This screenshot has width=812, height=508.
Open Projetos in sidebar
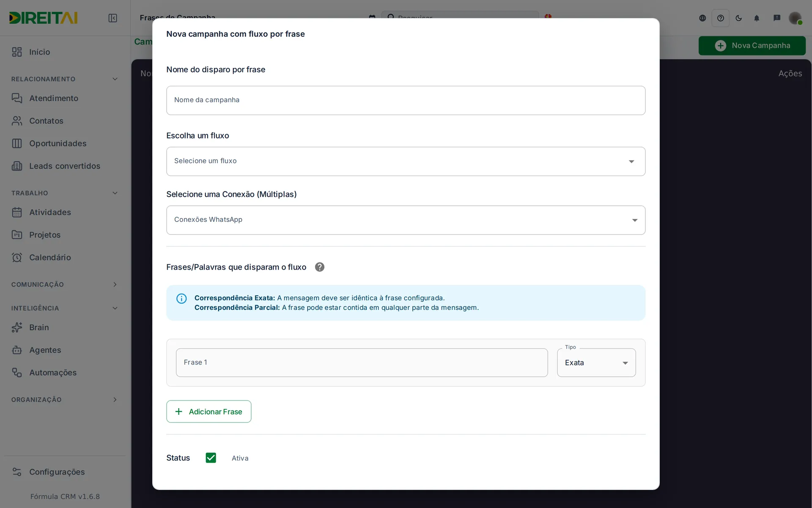65,235
